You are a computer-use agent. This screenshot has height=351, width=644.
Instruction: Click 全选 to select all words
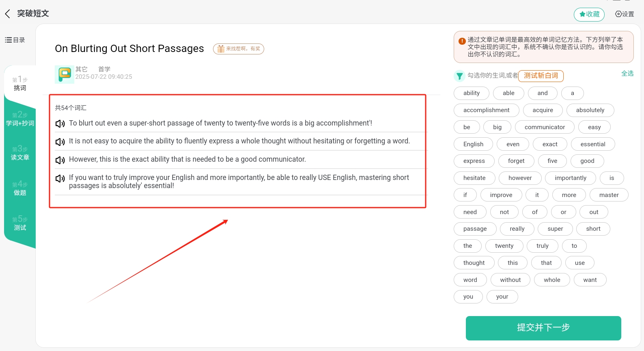pyautogui.click(x=627, y=74)
